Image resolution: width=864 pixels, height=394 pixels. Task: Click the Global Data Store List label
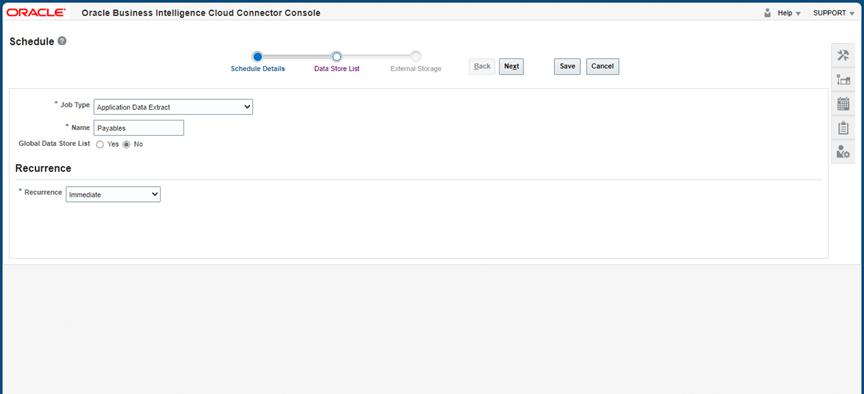tap(55, 143)
